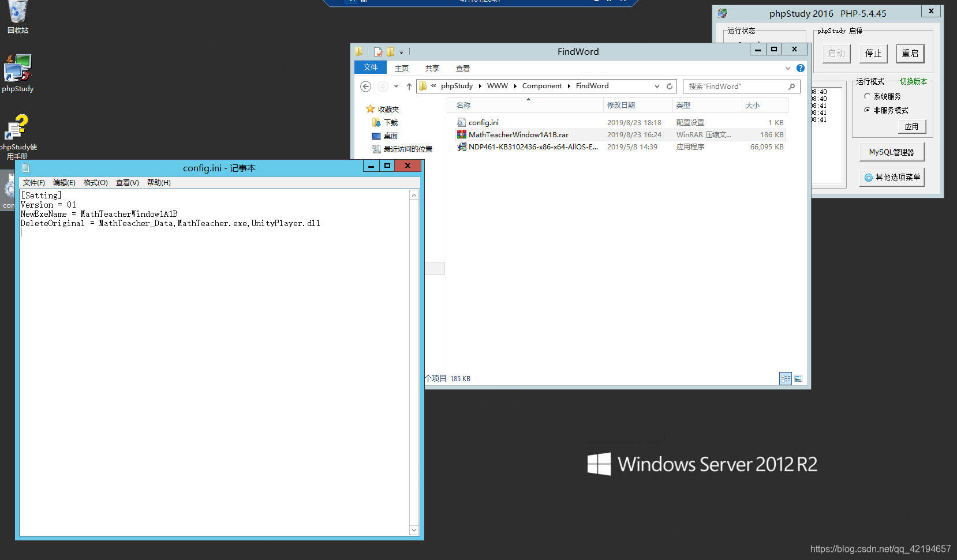Click the Recent Places icon in sidebar

click(376, 149)
